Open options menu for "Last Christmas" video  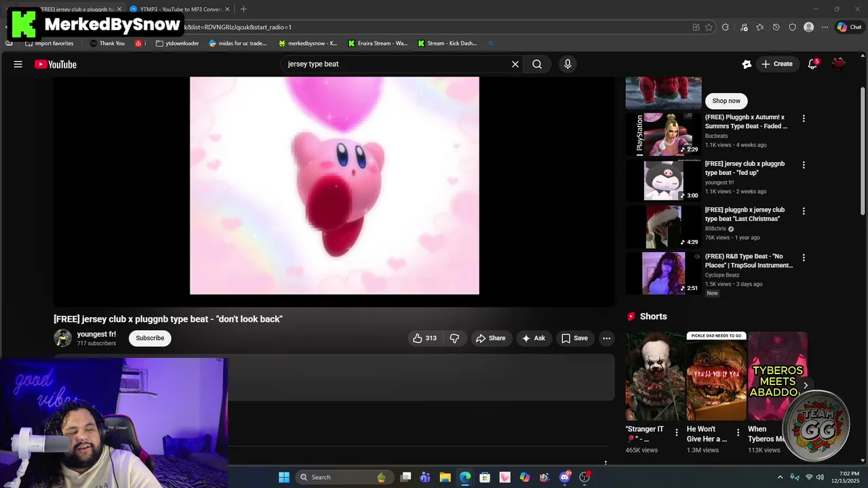click(x=804, y=211)
